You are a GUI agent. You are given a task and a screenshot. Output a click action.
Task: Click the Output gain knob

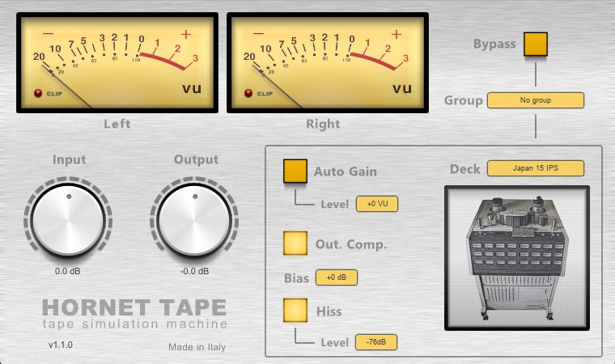[194, 220]
